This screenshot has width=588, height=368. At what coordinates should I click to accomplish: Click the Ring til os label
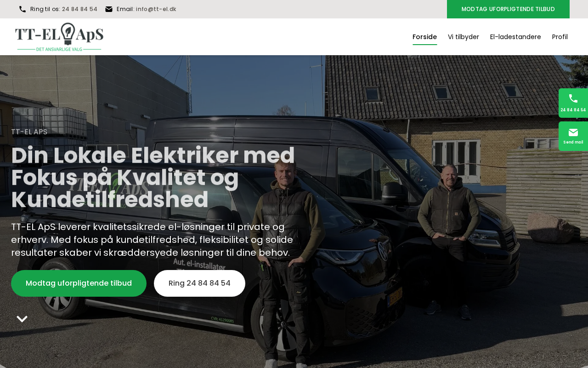(x=45, y=9)
